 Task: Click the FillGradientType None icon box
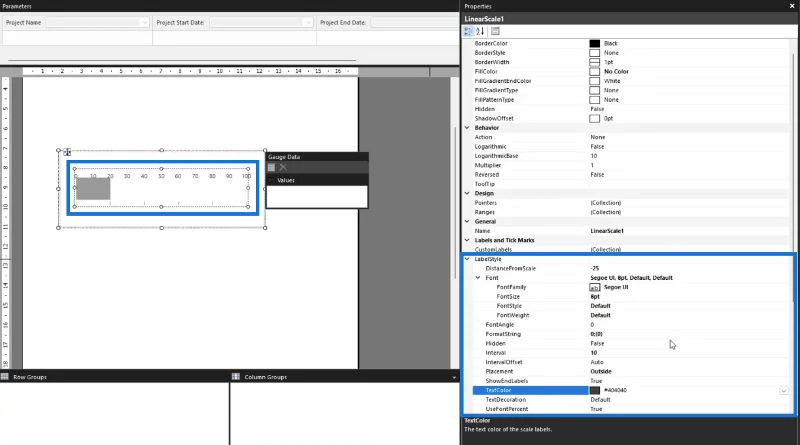coord(594,90)
